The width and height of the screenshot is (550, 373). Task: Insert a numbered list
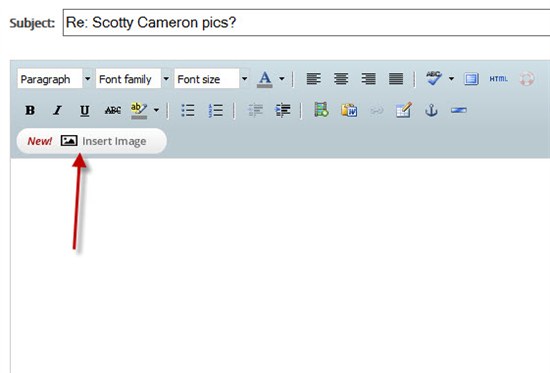pyautogui.click(x=215, y=111)
